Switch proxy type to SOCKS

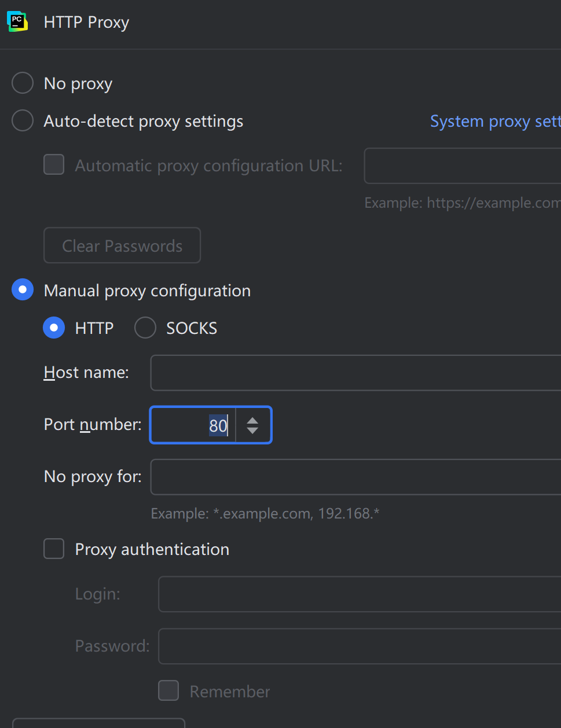pos(145,328)
